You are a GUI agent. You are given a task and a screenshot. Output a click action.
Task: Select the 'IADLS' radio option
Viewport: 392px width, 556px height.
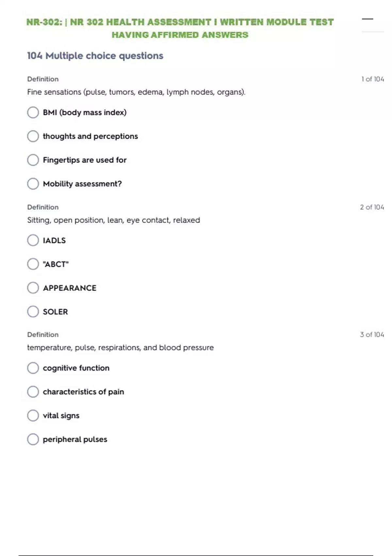33,240
